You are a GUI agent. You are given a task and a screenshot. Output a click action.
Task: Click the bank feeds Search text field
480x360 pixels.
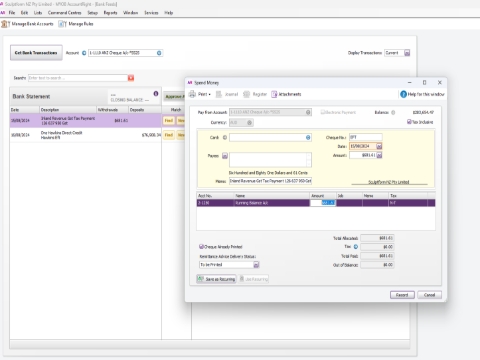pos(78,78)
